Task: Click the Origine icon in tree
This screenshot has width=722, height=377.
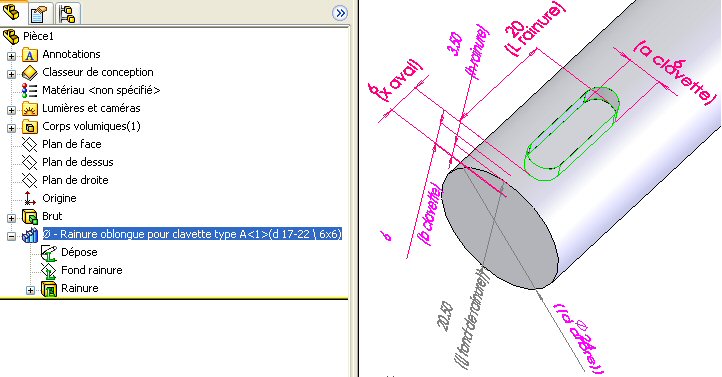Action: (29, 198)
